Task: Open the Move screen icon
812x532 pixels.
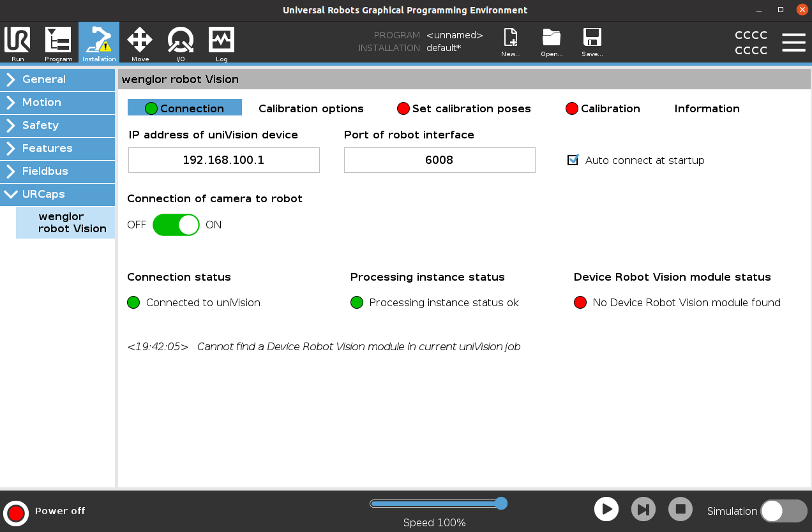Action: [140, 43]
